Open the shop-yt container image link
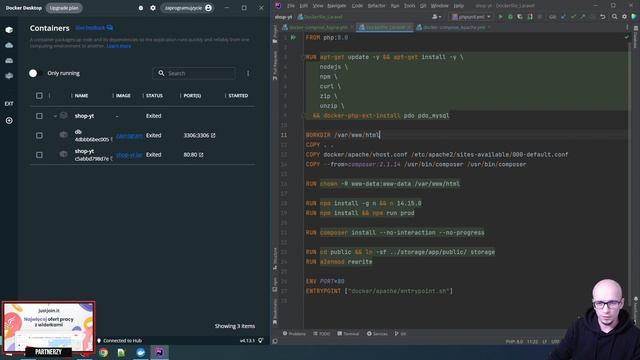This screenshot has width=640, height=360. (x=129, y=155)
